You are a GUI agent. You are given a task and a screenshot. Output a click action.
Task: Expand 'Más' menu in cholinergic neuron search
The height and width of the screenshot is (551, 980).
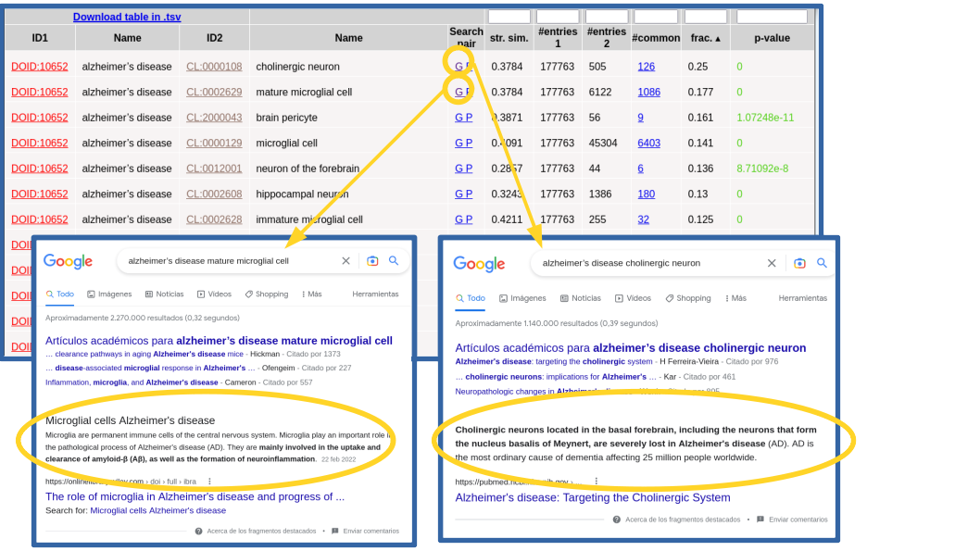(735, 298)
